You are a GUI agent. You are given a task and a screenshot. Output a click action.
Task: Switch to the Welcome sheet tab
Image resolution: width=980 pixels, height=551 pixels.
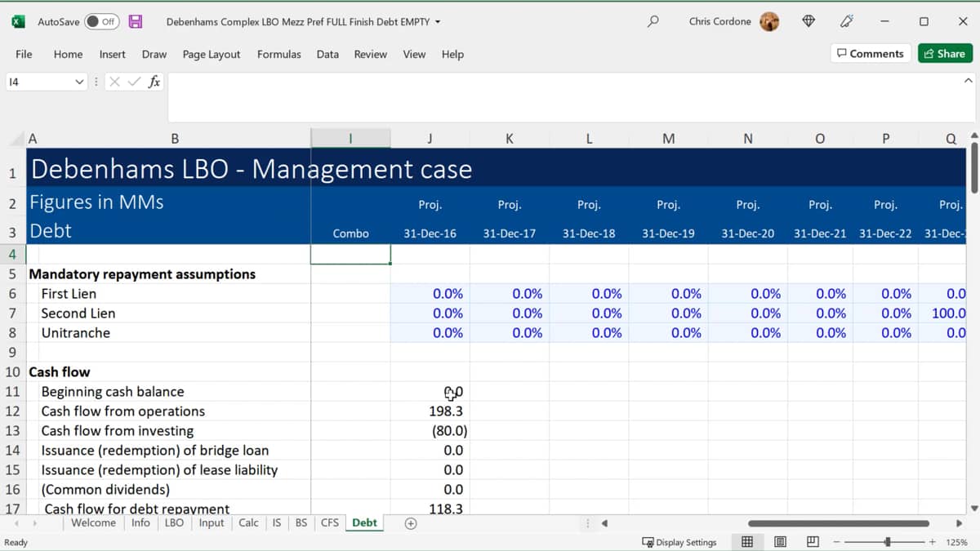pos(93,522)
